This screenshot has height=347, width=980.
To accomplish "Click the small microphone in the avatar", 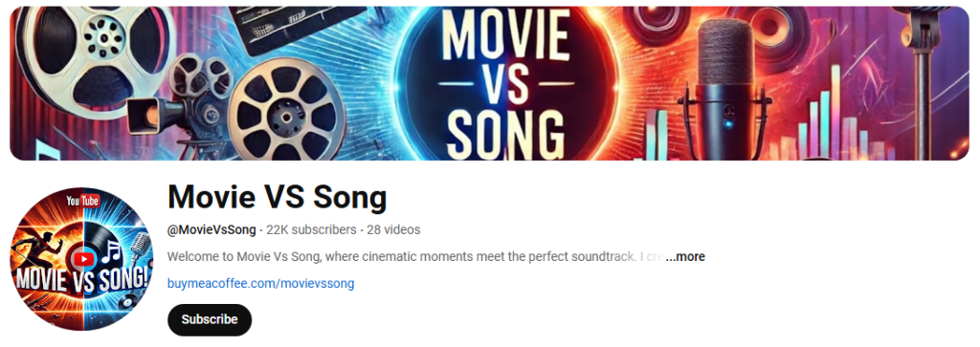I will (141, 249).
